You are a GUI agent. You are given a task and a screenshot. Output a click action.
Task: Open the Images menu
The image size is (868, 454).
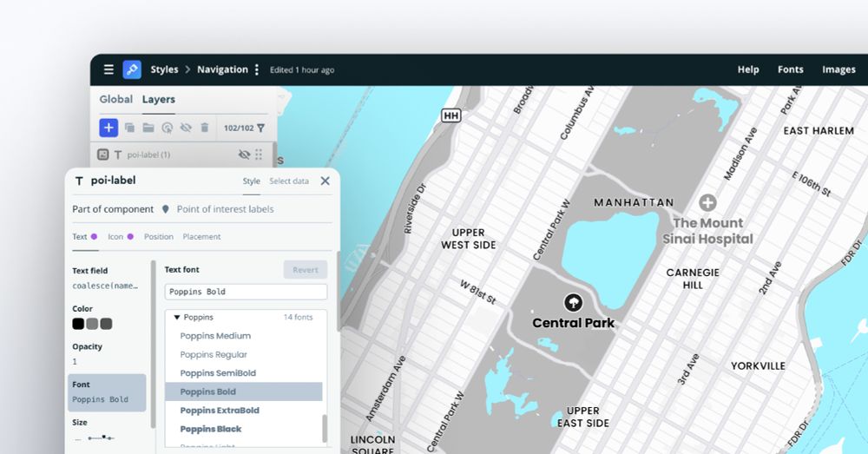point(838,69)
